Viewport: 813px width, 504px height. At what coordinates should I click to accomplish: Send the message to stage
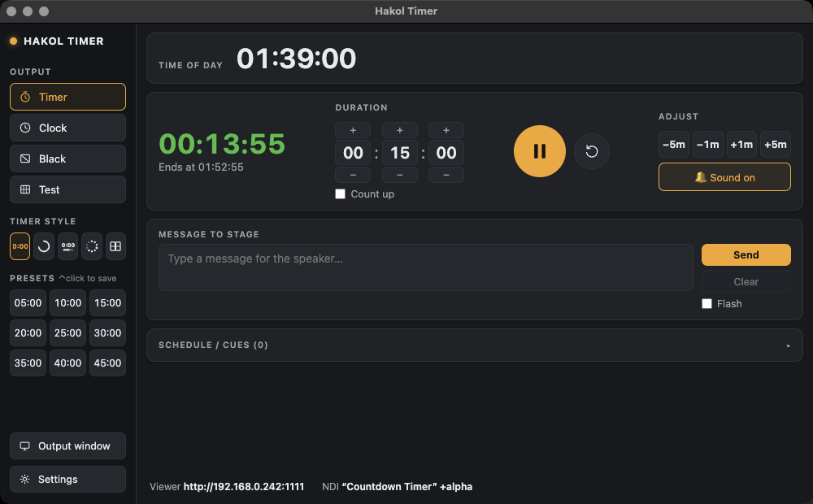click(x=746, y=254)
